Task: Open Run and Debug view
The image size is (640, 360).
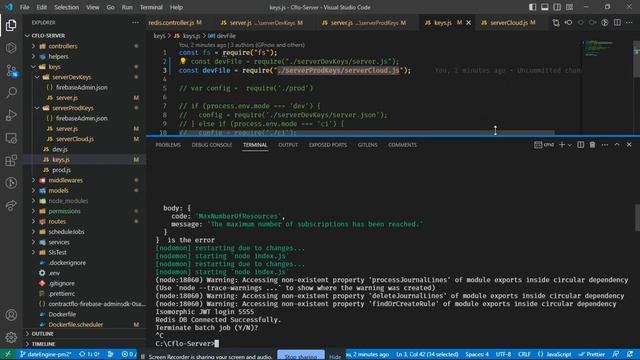Action: point(11,115)
